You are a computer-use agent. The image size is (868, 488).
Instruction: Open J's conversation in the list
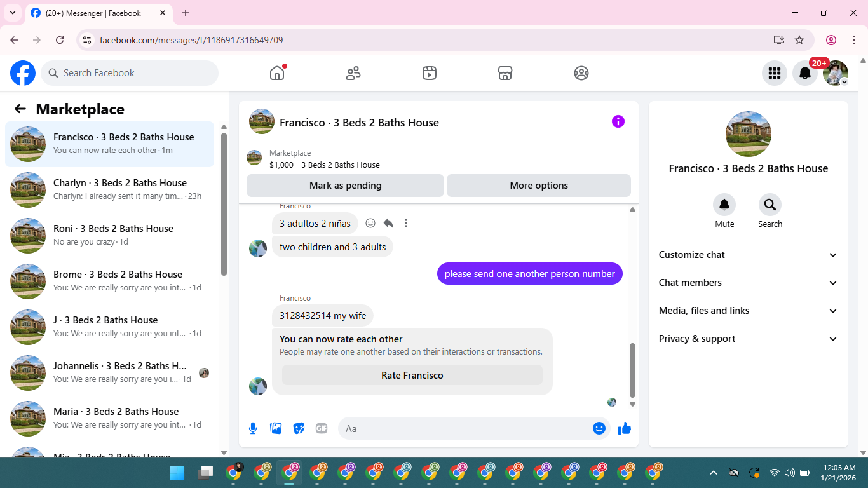[x=110, y=327]
